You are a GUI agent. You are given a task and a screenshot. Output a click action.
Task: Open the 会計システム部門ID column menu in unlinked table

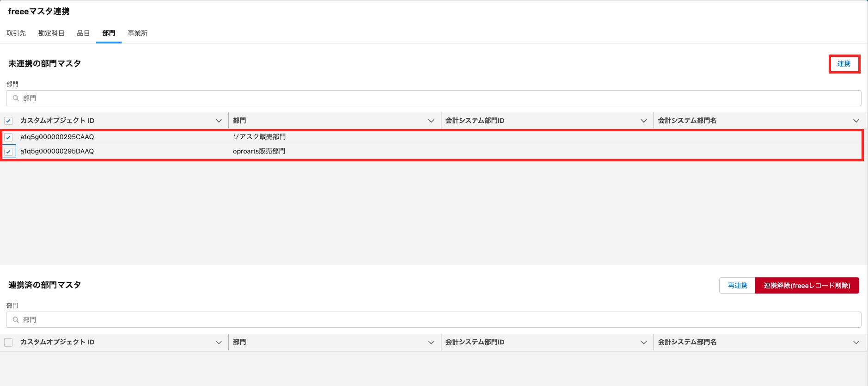643,121
